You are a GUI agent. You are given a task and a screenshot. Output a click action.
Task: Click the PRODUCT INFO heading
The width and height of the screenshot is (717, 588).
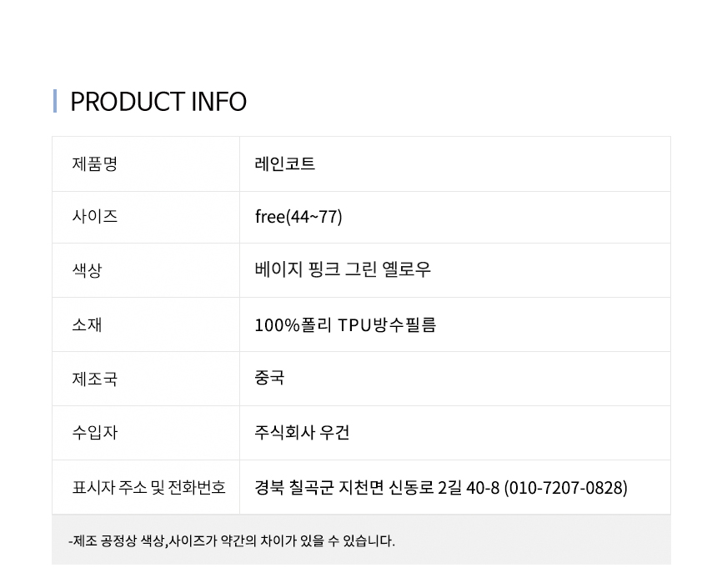[158, 102]
